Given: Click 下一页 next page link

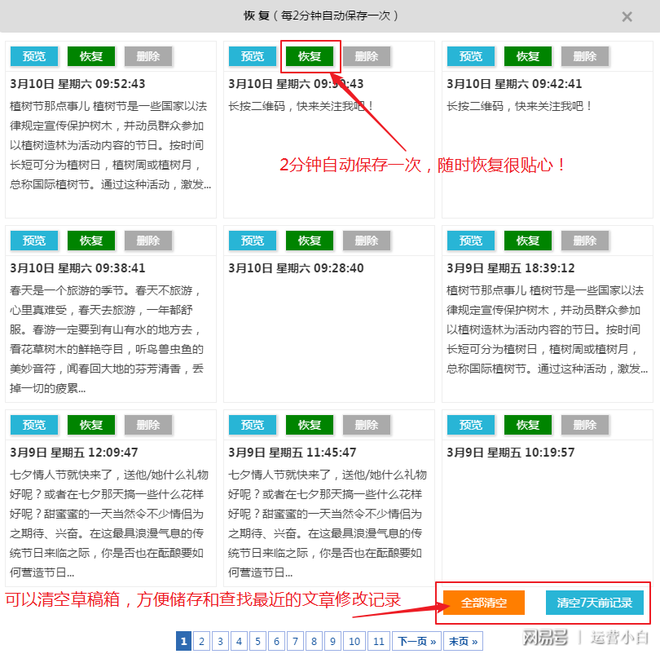Looking at the screenshot, I should point(417,641).
